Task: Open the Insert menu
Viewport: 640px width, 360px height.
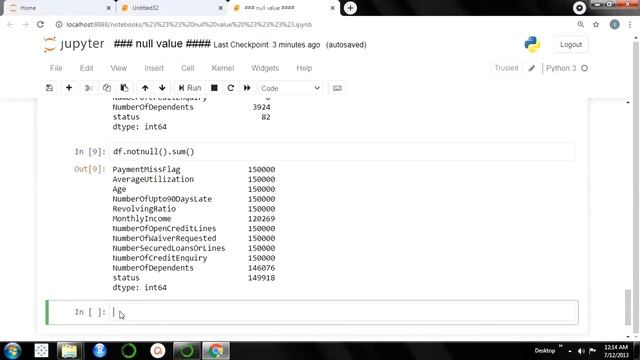Action: click(x=154, y=68)
